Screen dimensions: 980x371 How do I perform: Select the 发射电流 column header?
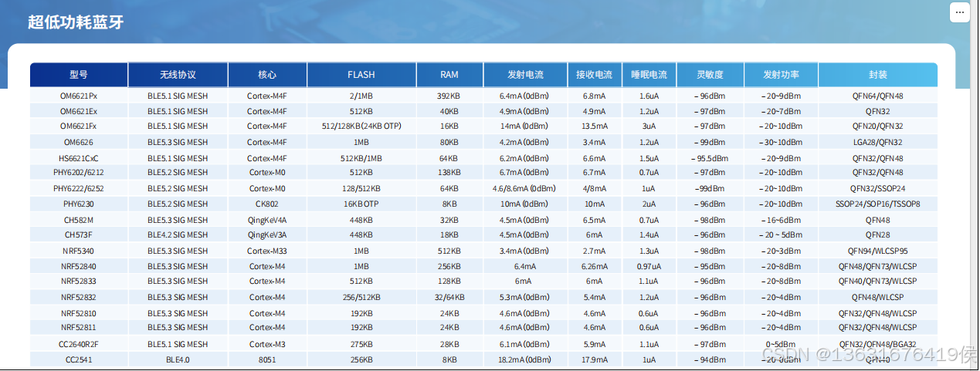pos(525,75)
